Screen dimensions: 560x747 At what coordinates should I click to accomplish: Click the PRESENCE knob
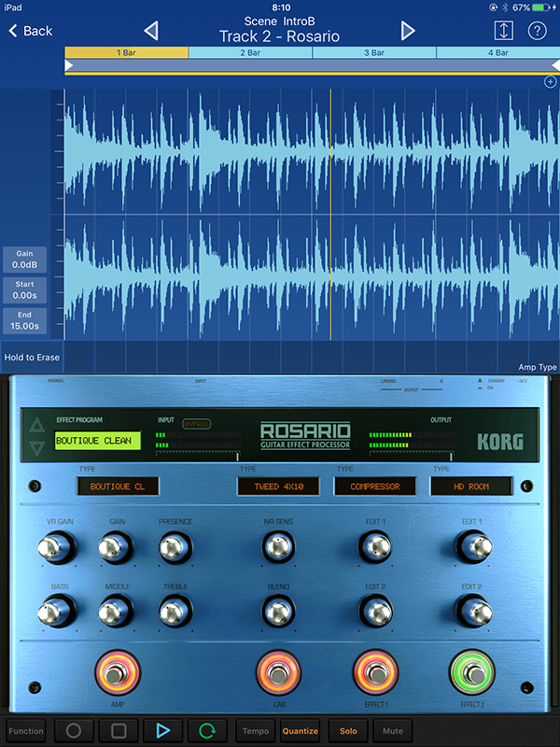click(x=175, y=547)
